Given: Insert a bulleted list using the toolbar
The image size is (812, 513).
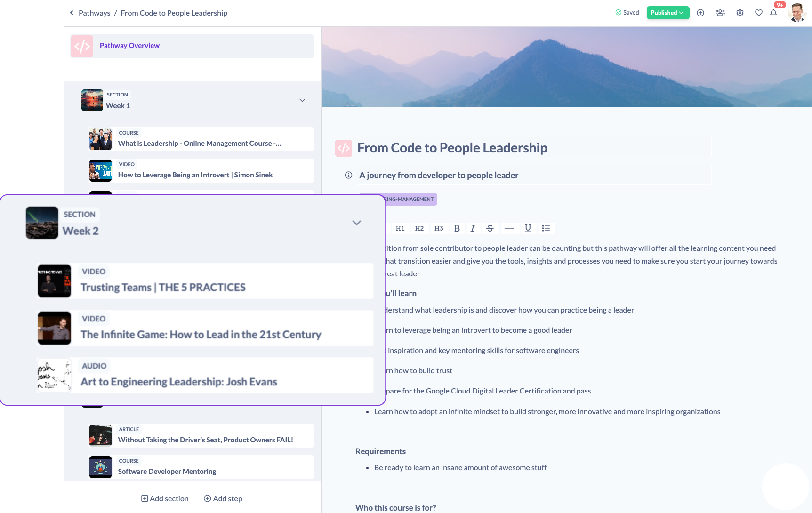Looking at the screenshot, I should click(x=546, y=228).
